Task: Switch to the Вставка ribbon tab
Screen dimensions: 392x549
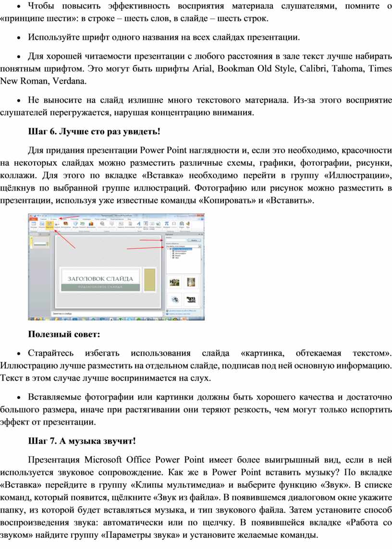Action: coord(53,219)
